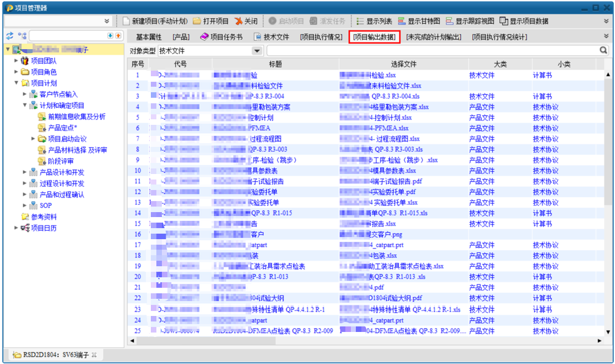Click the search magnifier icon
Viewport: 615px width, 364px height.
604,50
